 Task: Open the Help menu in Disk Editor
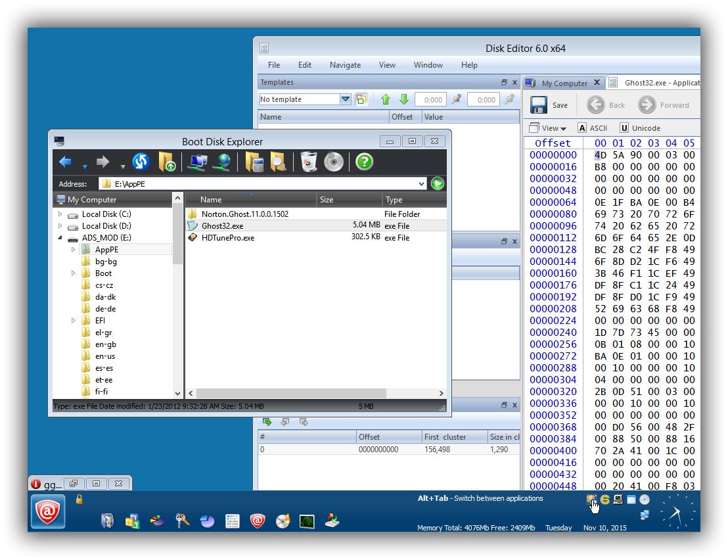(x=469, y=65)
